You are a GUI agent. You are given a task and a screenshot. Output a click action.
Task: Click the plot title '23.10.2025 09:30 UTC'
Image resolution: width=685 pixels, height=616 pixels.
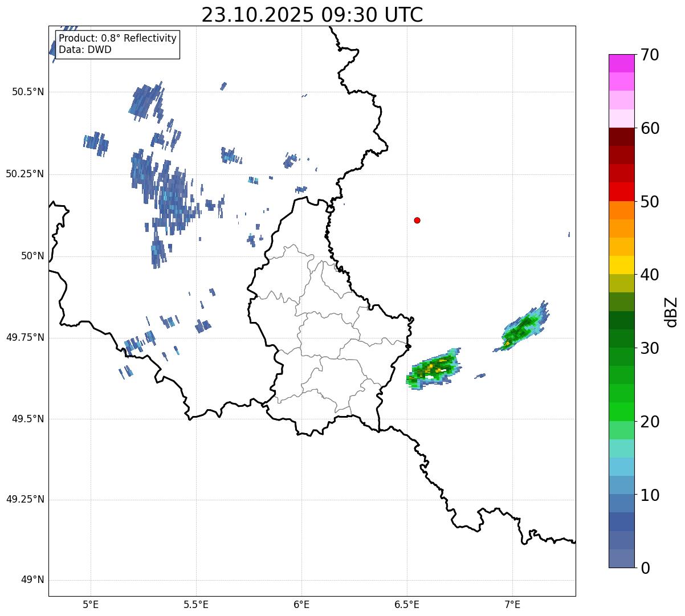312,15
